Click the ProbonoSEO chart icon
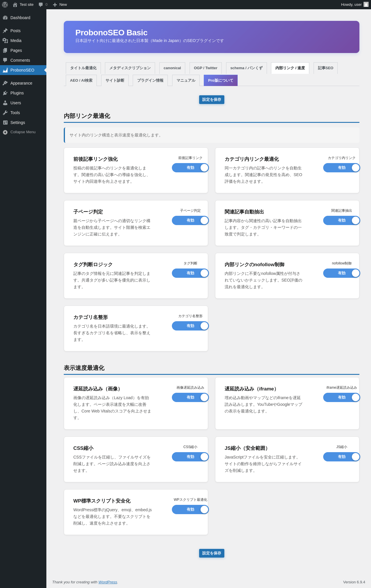371x588 pixels. click(5, 70)
